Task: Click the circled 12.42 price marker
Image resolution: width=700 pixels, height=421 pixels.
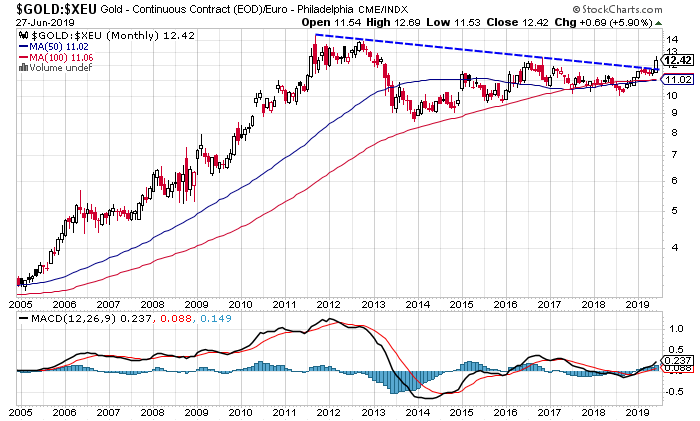Action: (x=679, y=59)
